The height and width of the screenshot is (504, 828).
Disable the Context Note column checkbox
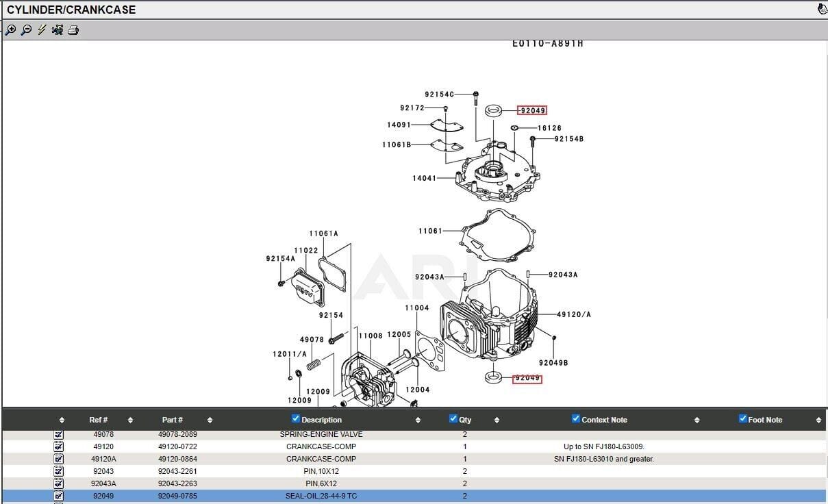click(x=576, y=419)
